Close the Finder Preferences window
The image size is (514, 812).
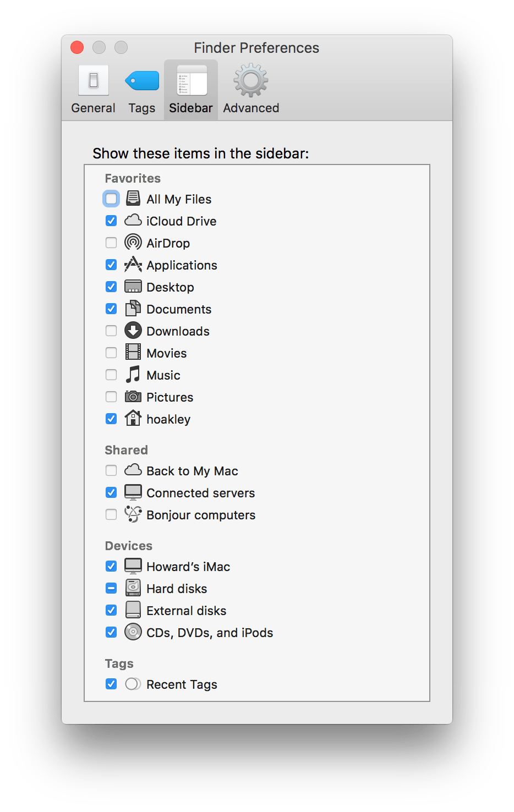78,48
